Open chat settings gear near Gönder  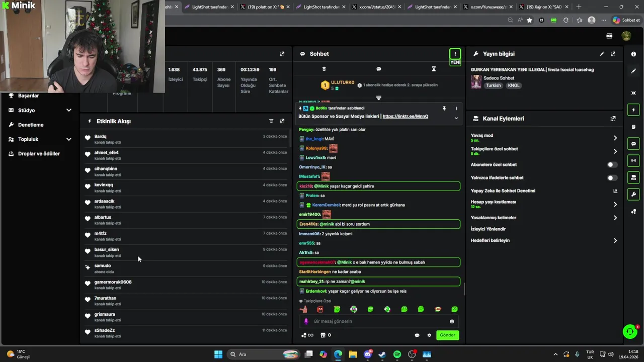[429, 335]
